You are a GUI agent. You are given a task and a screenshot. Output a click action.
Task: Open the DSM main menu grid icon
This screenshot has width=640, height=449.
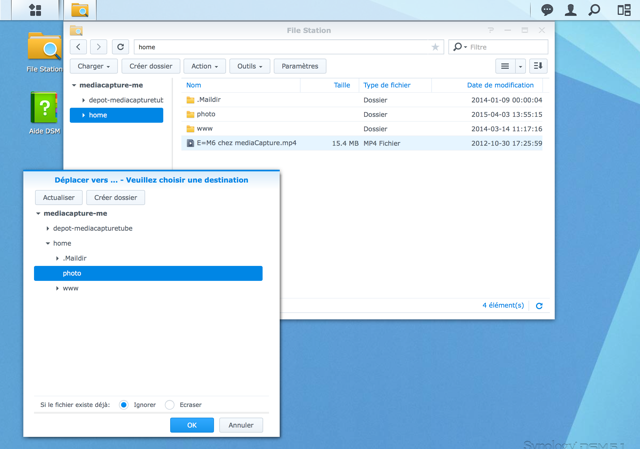(x=36, y=10)
